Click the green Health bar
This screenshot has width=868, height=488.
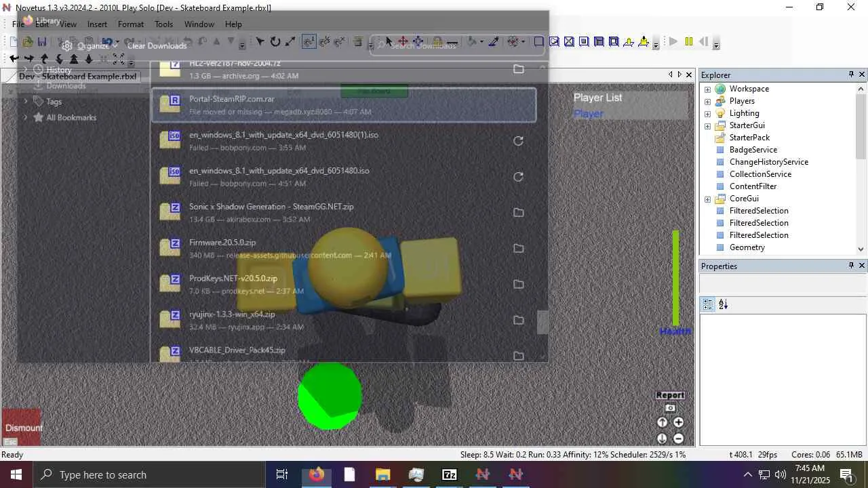675,278
